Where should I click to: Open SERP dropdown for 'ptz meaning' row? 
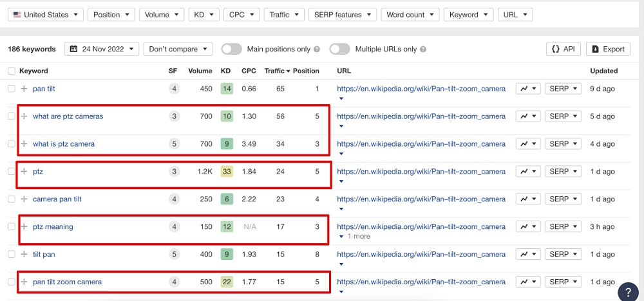click(563, 226)
